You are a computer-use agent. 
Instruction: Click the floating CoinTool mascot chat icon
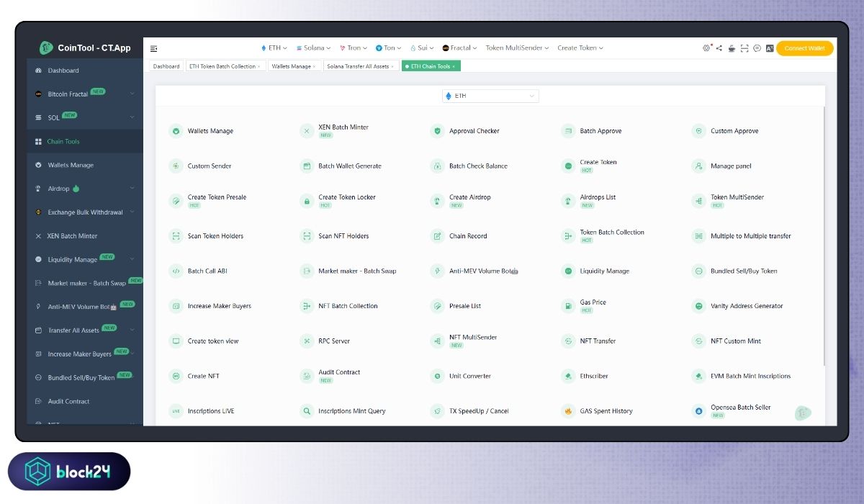click(x=803, y=413)
